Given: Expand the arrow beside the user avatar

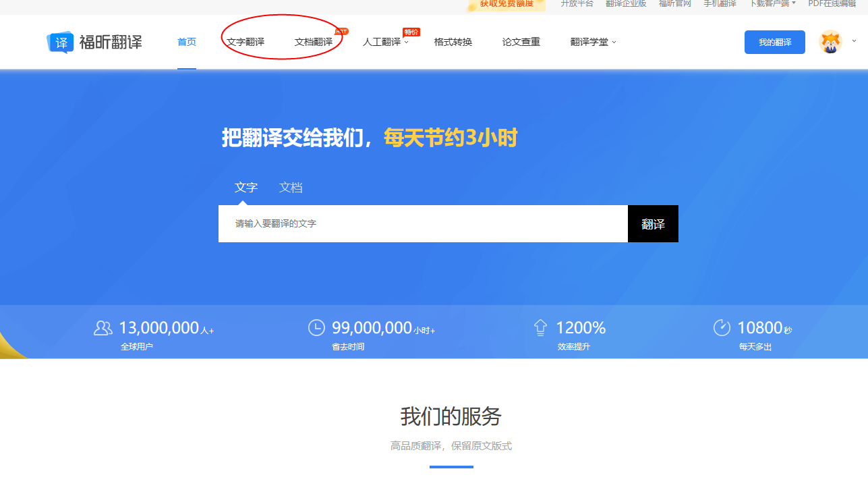Looking at the screenshot, I should (854, 40).
